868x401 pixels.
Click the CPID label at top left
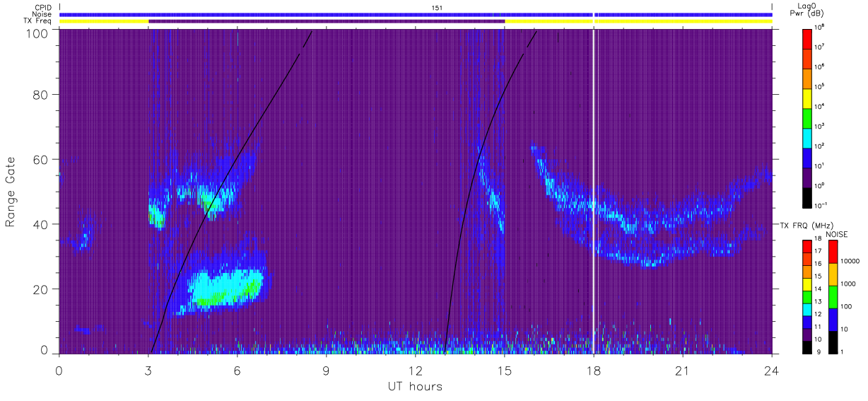point(43,8)
